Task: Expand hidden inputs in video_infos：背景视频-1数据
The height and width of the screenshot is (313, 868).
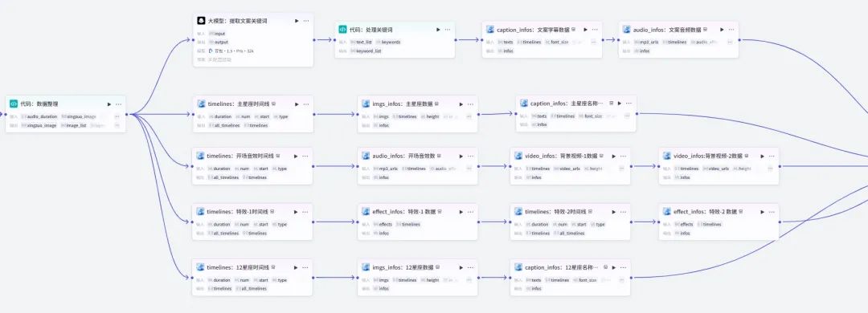Action: [x=622, y=169]
